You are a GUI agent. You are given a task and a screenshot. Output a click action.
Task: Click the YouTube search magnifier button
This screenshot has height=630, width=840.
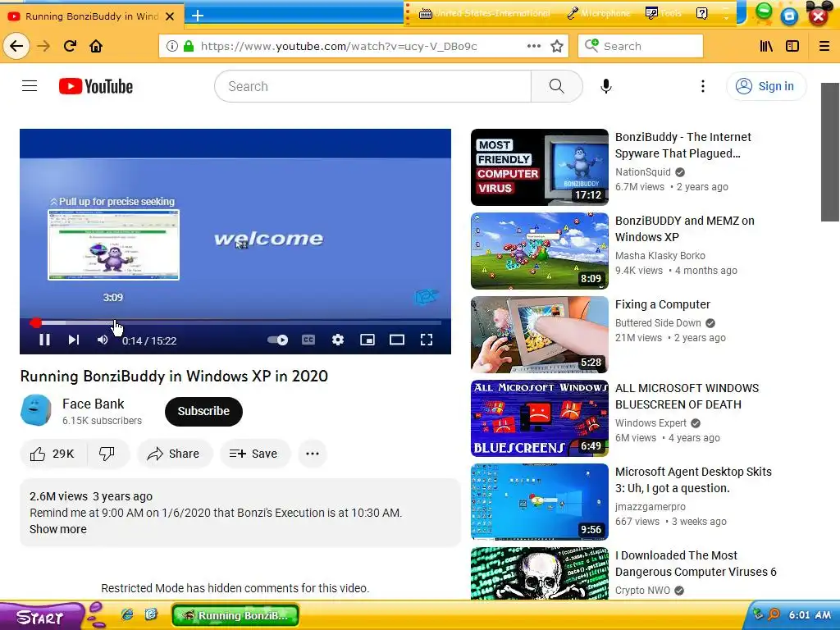click(x=557, y=86)
